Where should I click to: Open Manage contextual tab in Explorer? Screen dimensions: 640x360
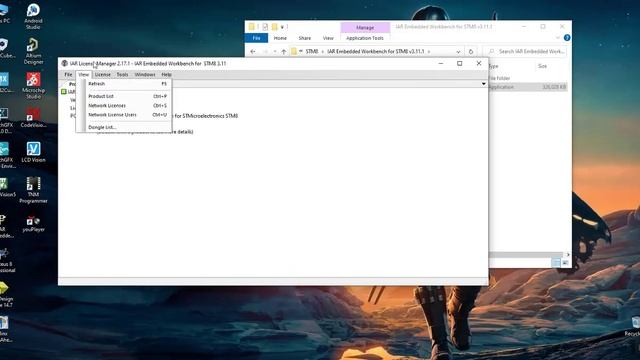(x=365, y=27)
